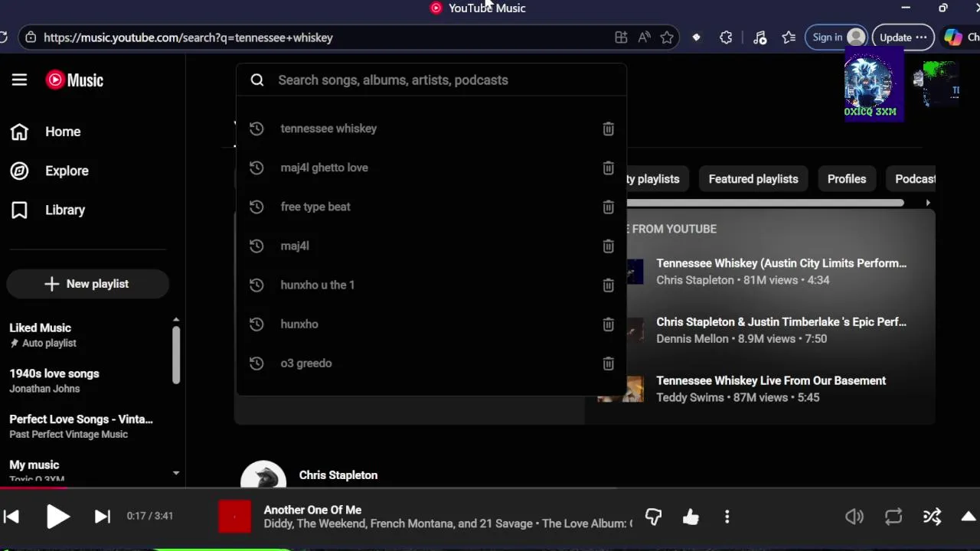Viewport: 980px width, 551px height.
Task: Remove 'maj4l ghetto love' history entry
Action: 608,168
